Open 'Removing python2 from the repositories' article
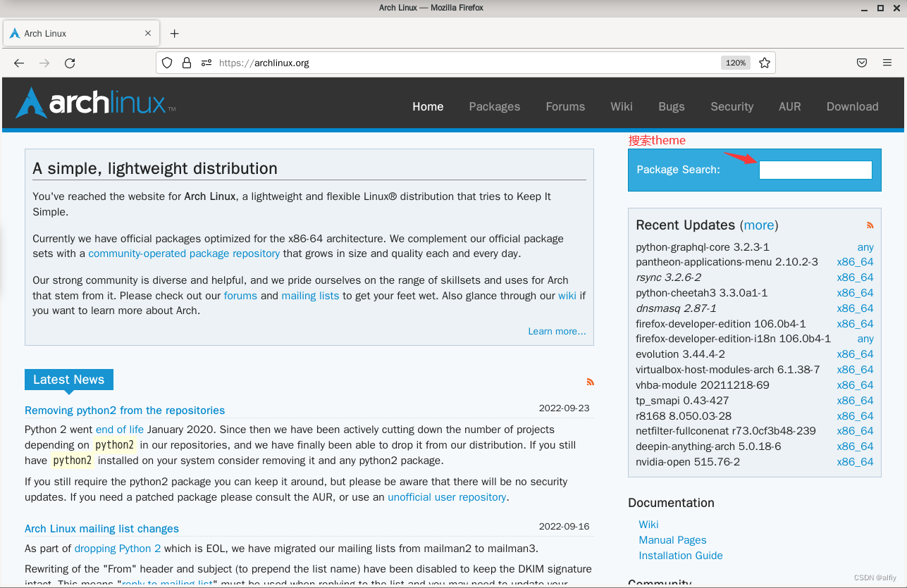The image size is (907, 588). [125, 411]
